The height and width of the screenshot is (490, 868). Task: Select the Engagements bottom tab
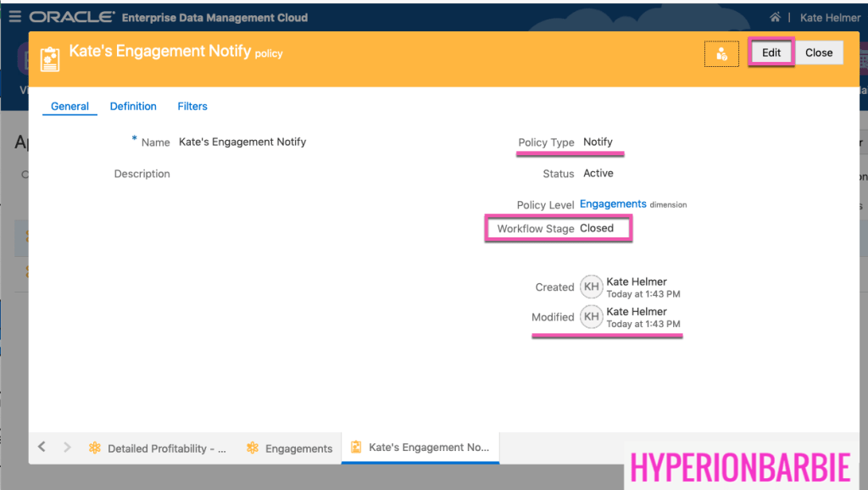pos(289,448)
